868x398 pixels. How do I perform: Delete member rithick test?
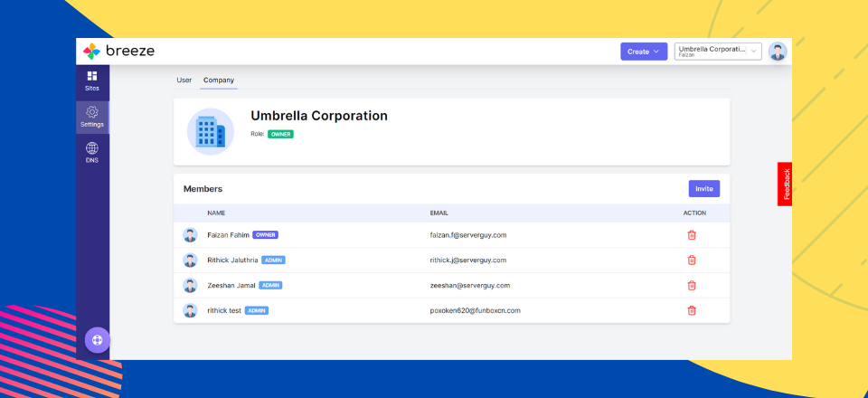[692, 310]
